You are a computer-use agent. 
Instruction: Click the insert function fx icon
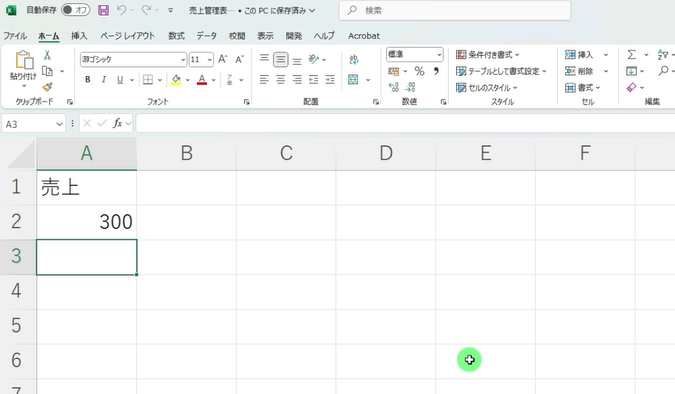117,124
